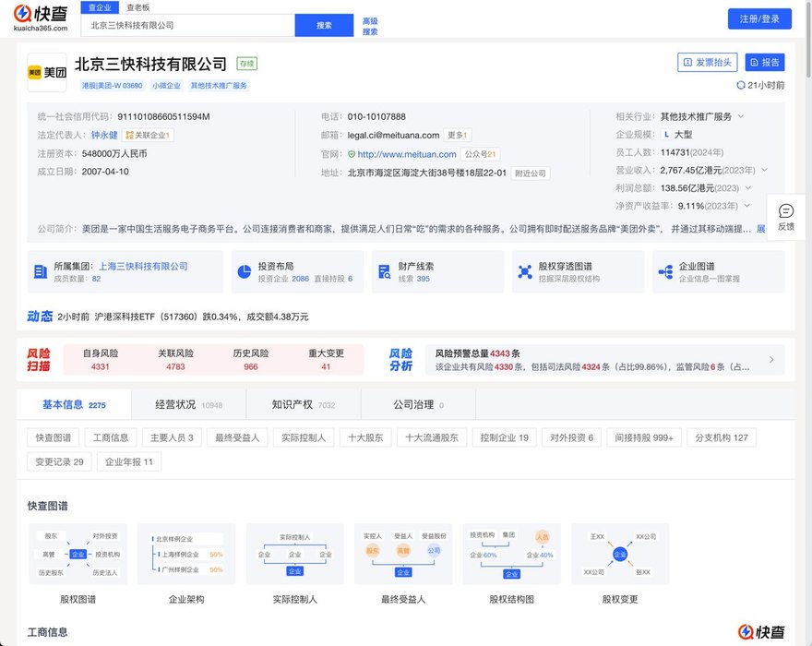Click the 投资布局 pie chart icon
Viewport: 812px width, 646px height.
click(x=244, y=271)
